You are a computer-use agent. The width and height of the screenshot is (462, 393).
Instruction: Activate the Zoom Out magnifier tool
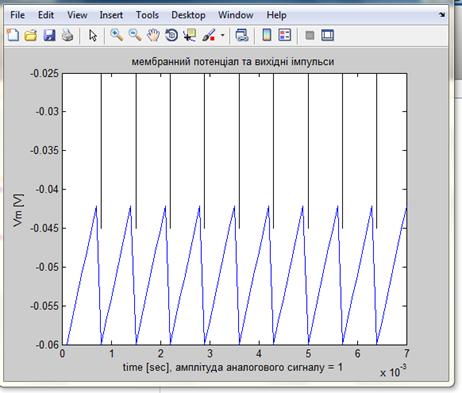(135, 35)
